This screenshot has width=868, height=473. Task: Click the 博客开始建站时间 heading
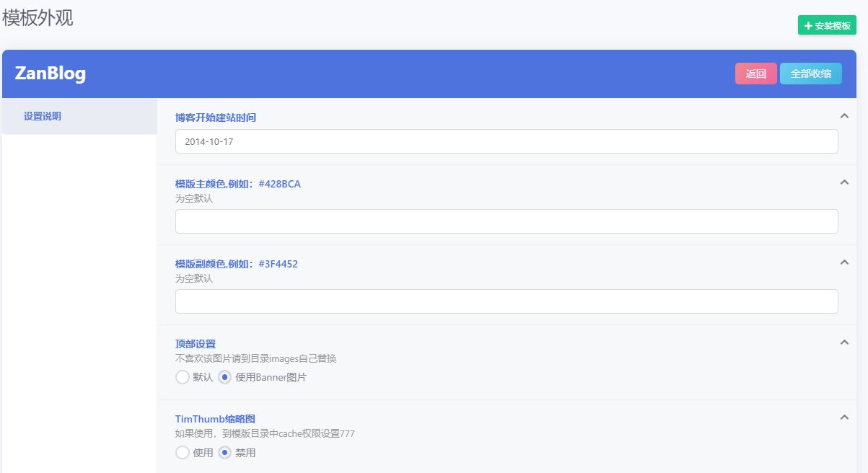click(x=216, y=118)
